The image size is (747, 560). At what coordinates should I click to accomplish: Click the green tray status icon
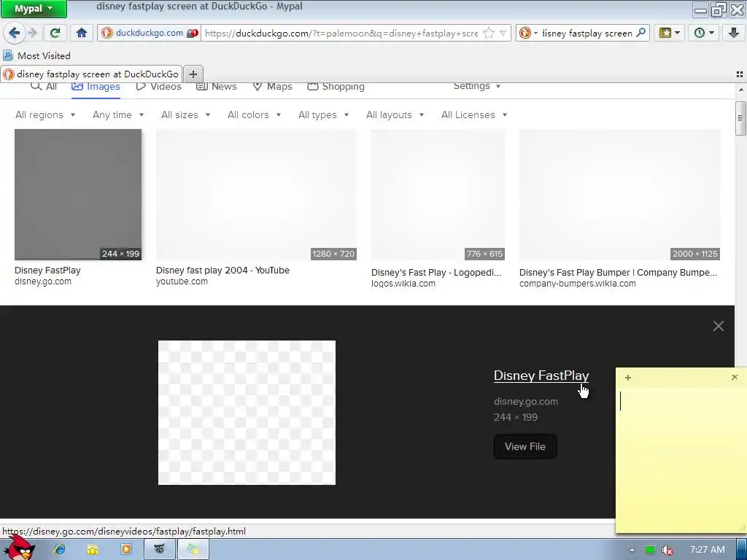coord(649,550)
